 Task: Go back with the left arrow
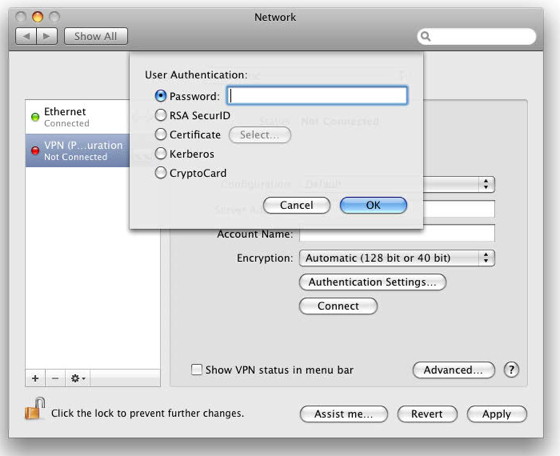[x=26, y=36]
